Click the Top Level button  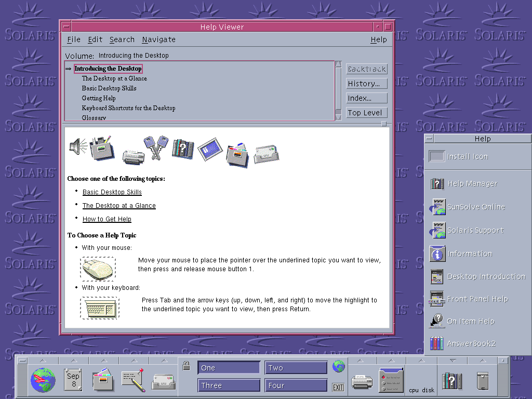point(367,113)
